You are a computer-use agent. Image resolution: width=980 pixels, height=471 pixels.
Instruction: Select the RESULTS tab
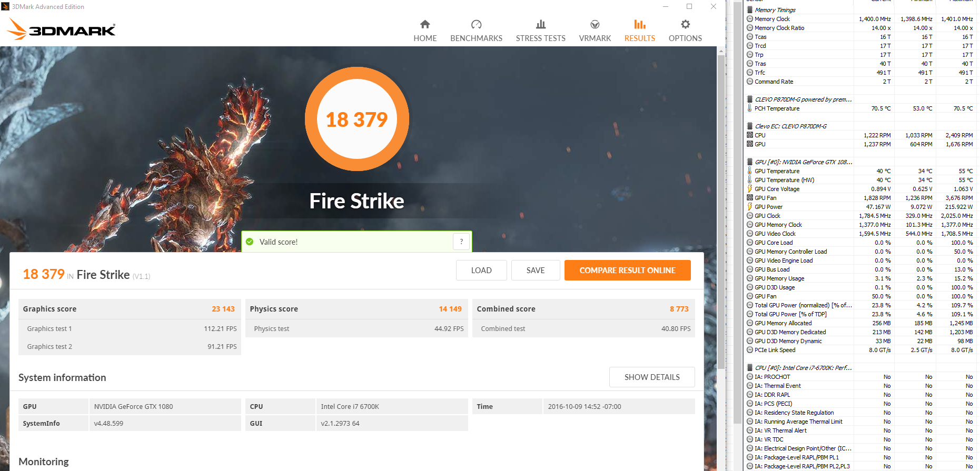(x=640, y=31)
